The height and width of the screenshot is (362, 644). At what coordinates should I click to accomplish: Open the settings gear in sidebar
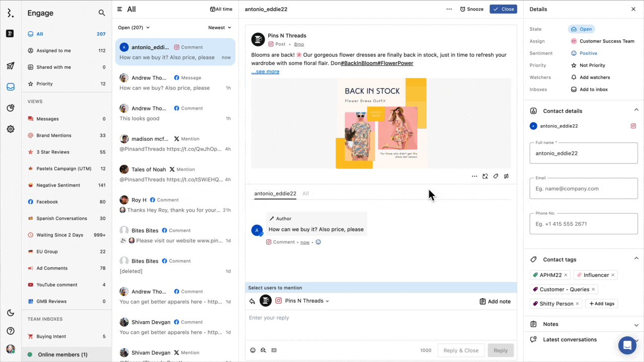[x=10, y=129]
